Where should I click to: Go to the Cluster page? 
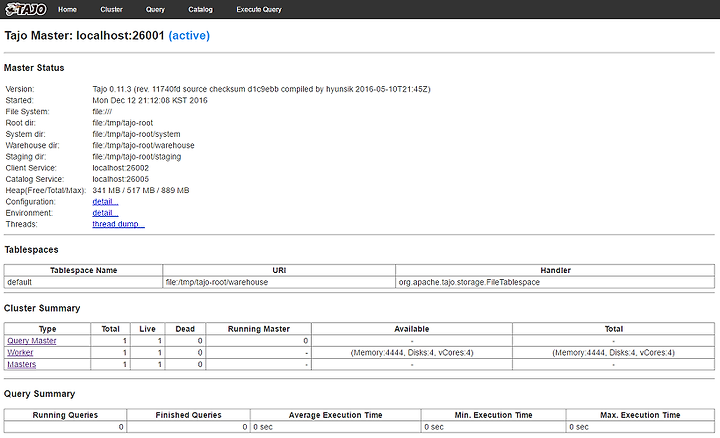pos(112,10)
